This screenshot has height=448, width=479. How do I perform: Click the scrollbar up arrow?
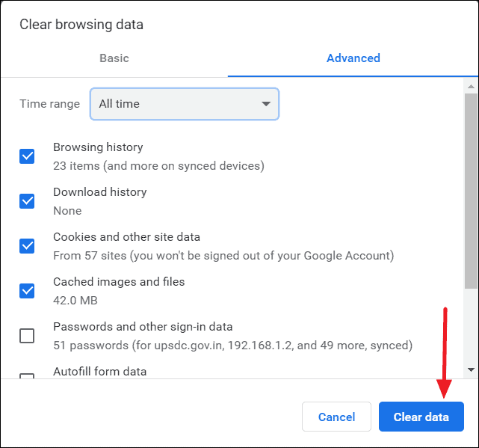471,87
